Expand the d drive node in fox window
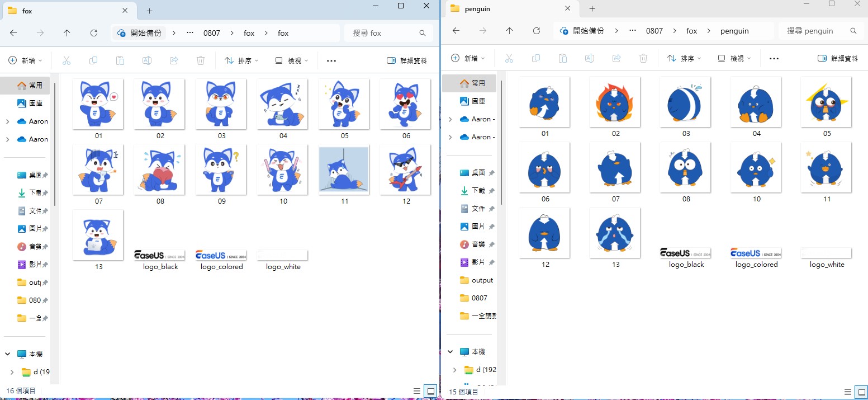This screenshot has width=868, height=400. 12,372
